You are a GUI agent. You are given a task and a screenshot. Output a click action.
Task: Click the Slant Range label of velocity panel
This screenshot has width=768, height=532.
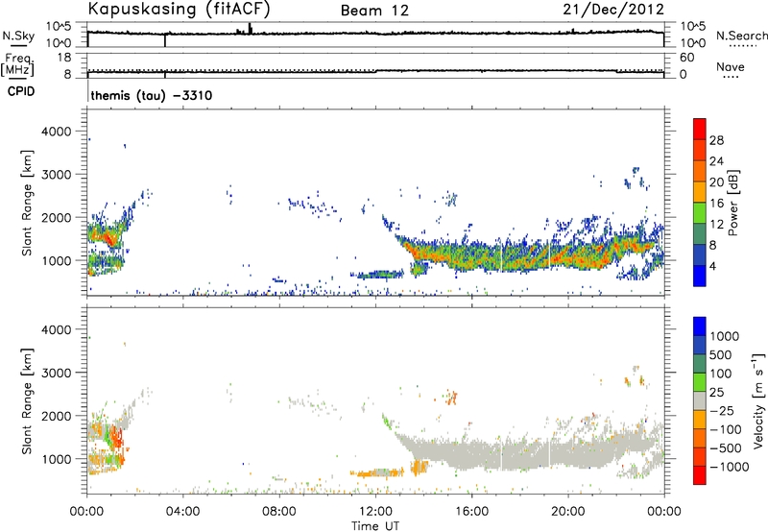[x=27, y=401]
